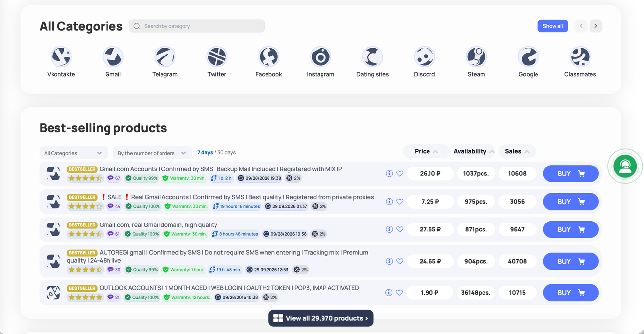
Task: Favorite the 26.10 ₽ product with heart
Action: 400,174
